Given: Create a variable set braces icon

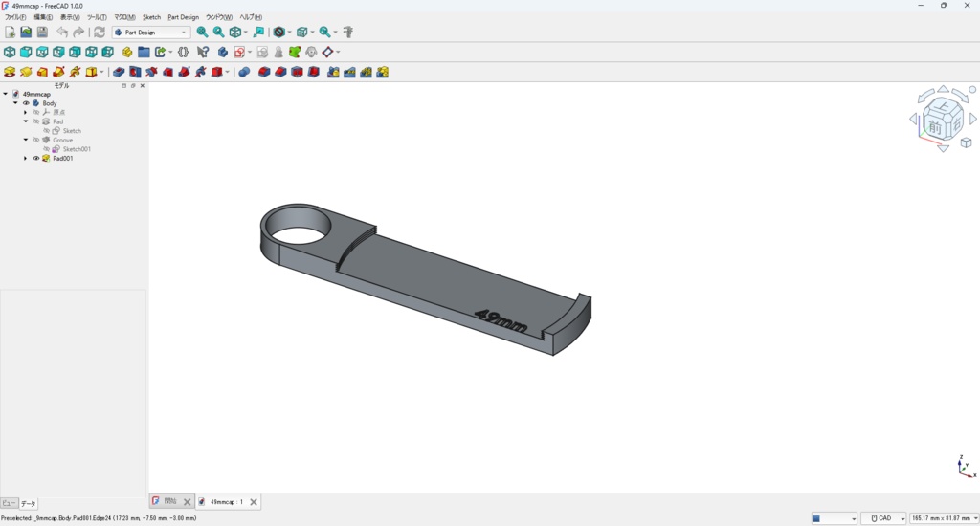Looking at the screenshot, I should point(183,52).
